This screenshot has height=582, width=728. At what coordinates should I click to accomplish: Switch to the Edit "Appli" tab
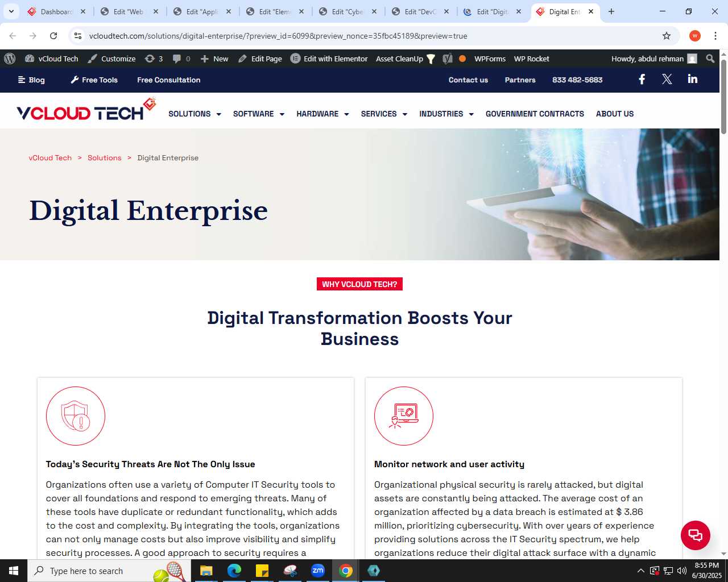202,11
